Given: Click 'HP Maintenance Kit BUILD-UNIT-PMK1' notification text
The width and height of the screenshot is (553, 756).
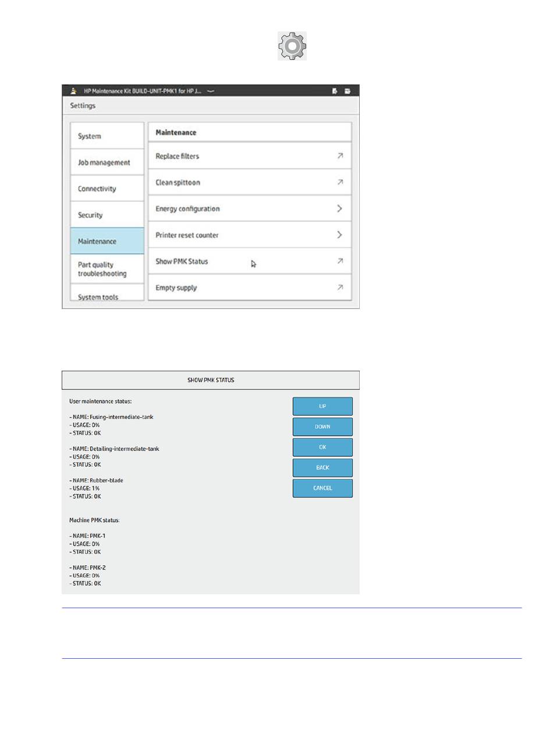Looking at the screenshot, I should (143, 91).
